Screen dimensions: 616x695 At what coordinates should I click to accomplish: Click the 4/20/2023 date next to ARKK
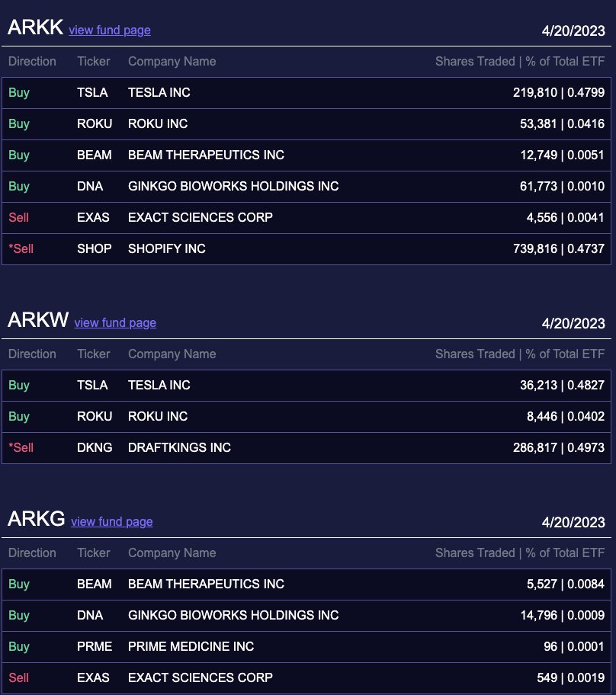click(x=573, y=30)
